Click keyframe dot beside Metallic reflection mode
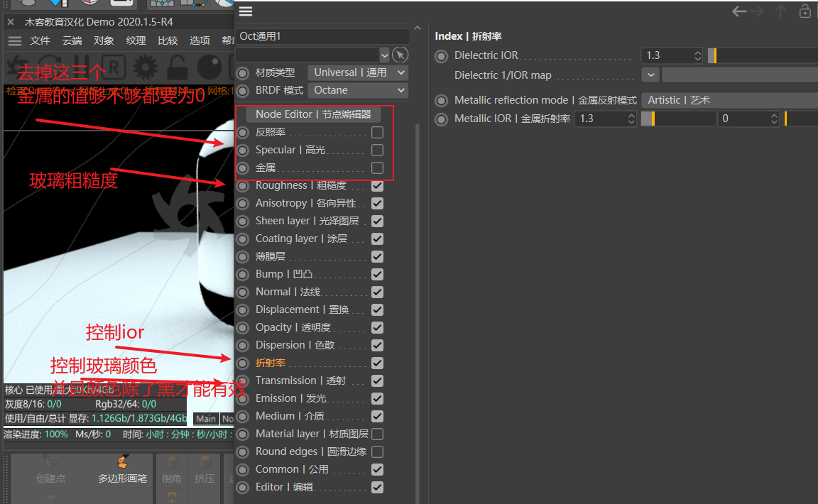This screenshot has width=818, height=504. click(x=442, y=101)
